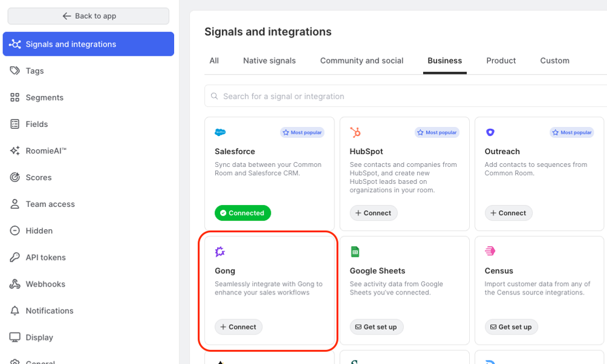This screenshot has height=364, width=607.
Task: Click Get set up for Census
Action: (511, 327)
